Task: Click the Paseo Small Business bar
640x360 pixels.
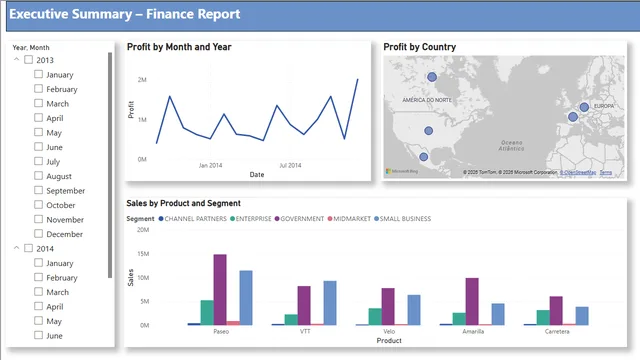Action: [x=246, y=298]
